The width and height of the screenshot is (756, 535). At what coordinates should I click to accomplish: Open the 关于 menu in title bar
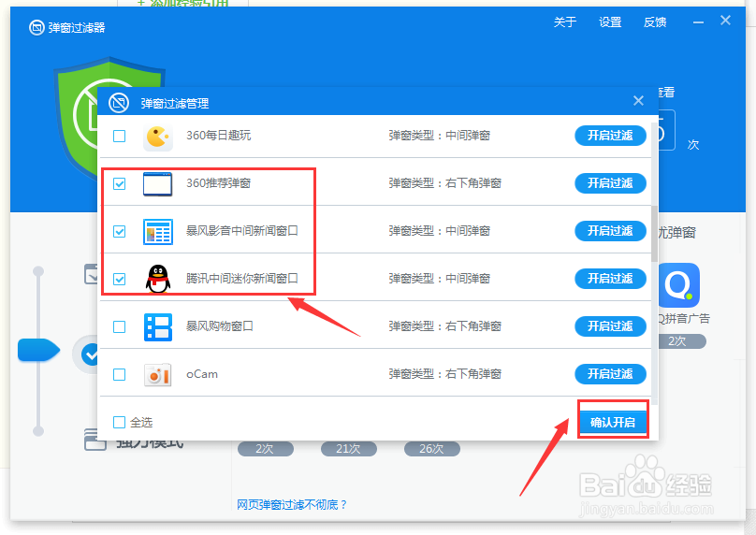pyautogui.click(x=565, y=22)
